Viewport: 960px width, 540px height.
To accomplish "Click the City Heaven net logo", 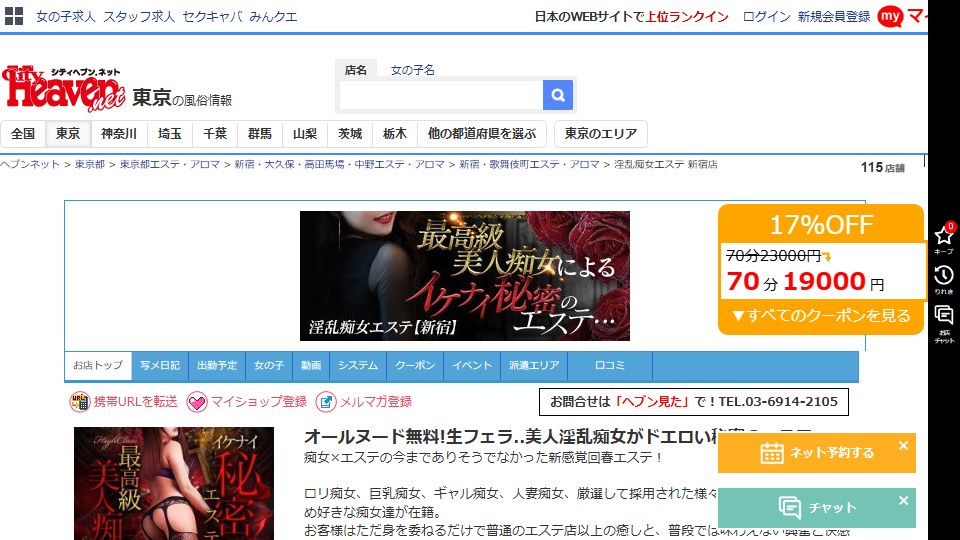I will 64,89.
